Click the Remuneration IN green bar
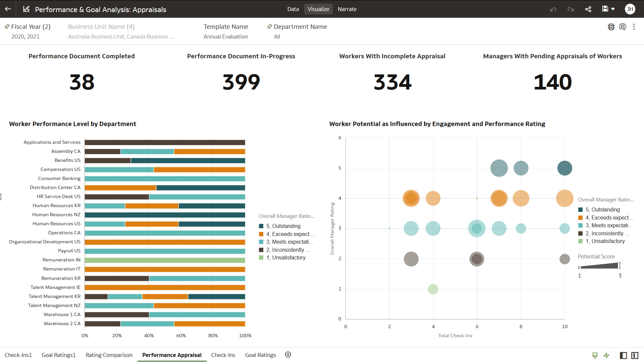Image resolution: width=644 pixels, height=362 pixels. (x=165, y=260)
